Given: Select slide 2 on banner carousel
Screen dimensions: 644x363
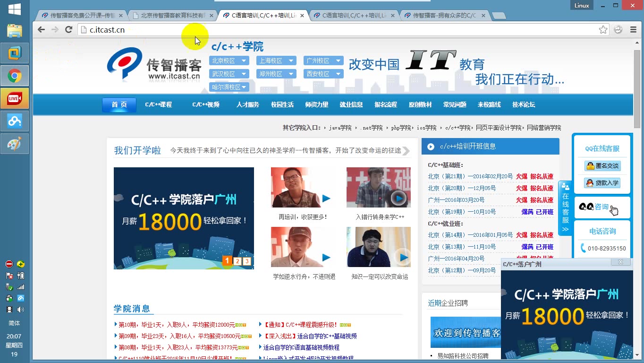Looking at the screenshot, I should 237,261.
